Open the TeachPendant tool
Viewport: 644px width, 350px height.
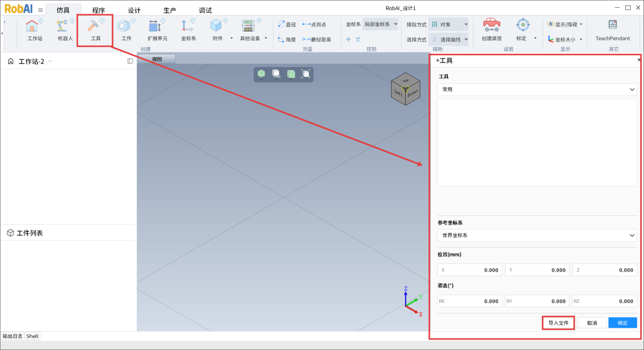612,29
